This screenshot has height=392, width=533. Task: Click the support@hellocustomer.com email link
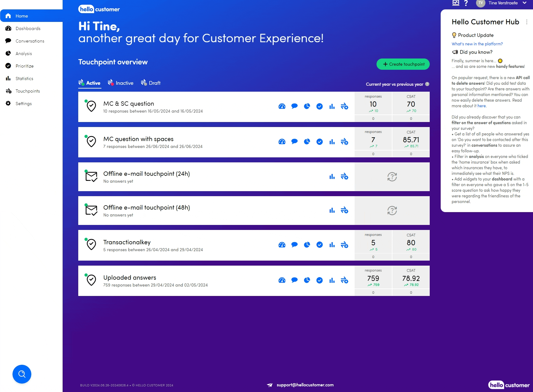(x=305, y=385)
